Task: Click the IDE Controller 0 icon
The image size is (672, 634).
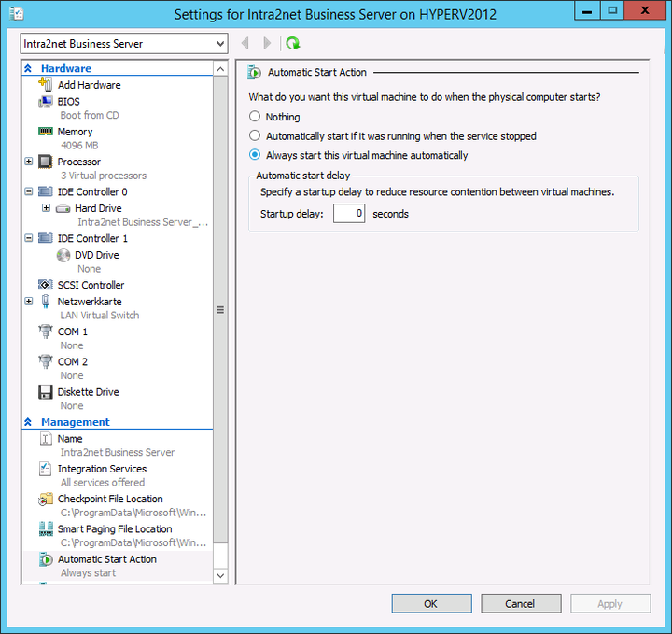Action: click(x=46, y=191)
